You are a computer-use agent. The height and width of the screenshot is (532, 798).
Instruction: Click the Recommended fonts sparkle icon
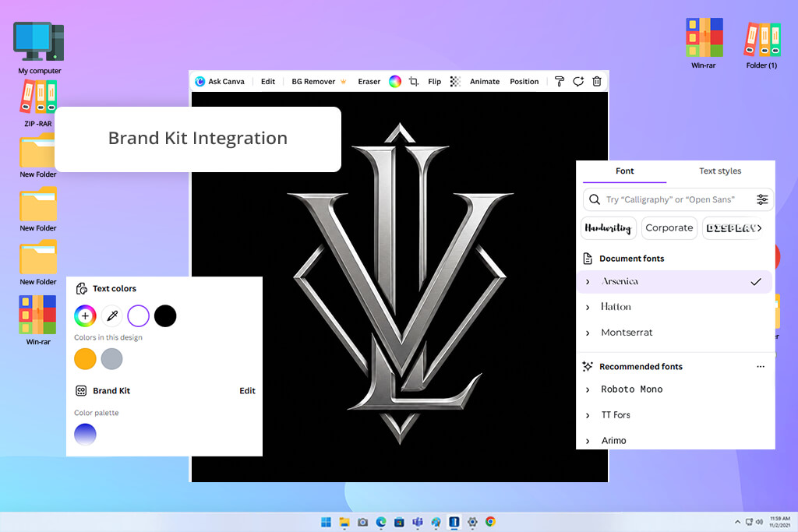point(588,367)
